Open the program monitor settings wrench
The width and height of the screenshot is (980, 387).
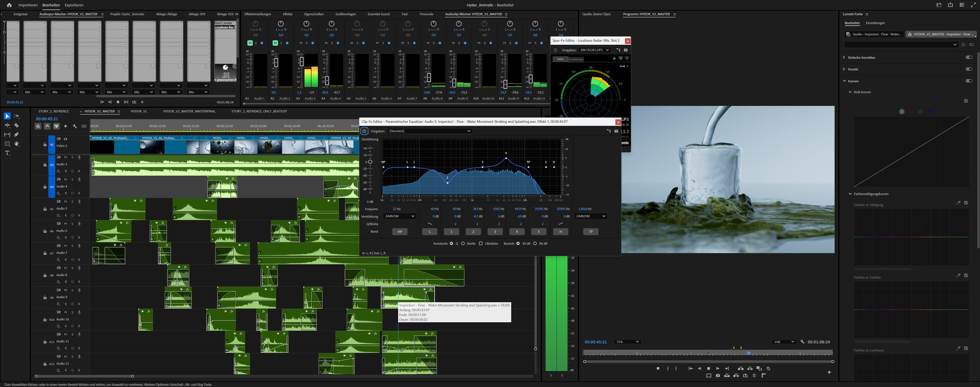[x=802, y=342]
